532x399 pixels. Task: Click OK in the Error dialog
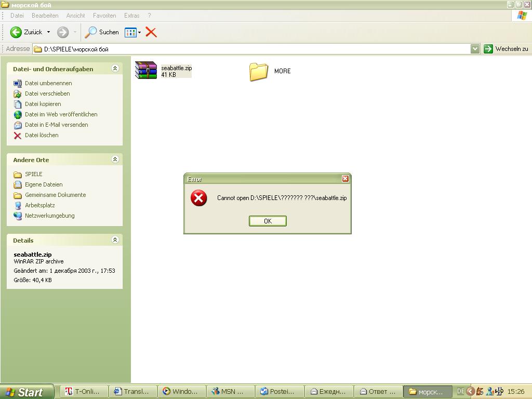[268, 221]
